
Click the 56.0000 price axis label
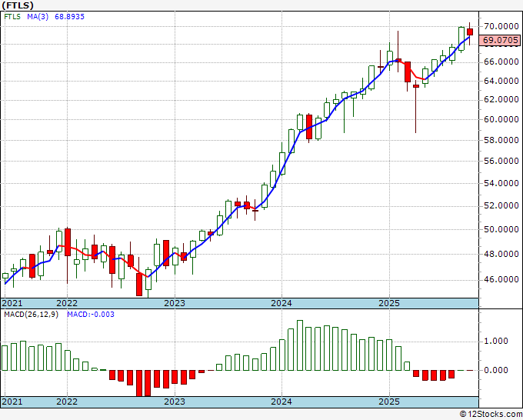tap(501, 161)
